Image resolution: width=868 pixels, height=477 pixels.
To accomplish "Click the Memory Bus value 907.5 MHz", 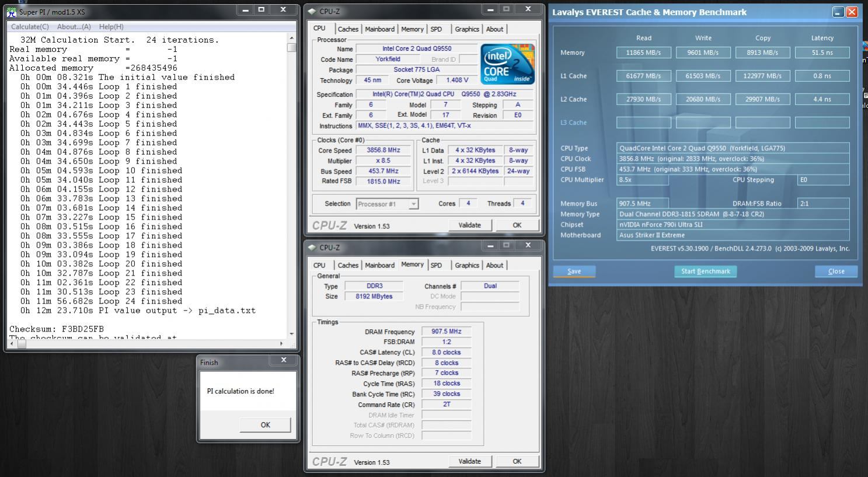I will pyautogui.click(x=643, y=204).
